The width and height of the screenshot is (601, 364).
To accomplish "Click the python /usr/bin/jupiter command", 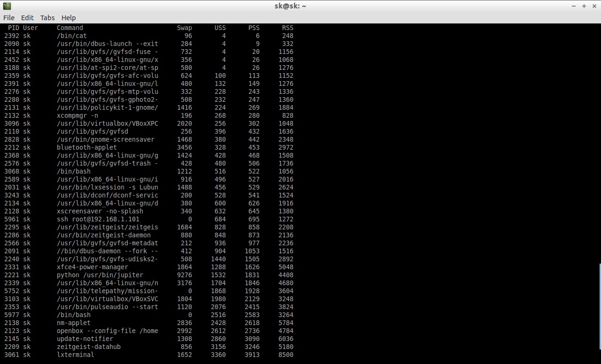I will (100, 275).
